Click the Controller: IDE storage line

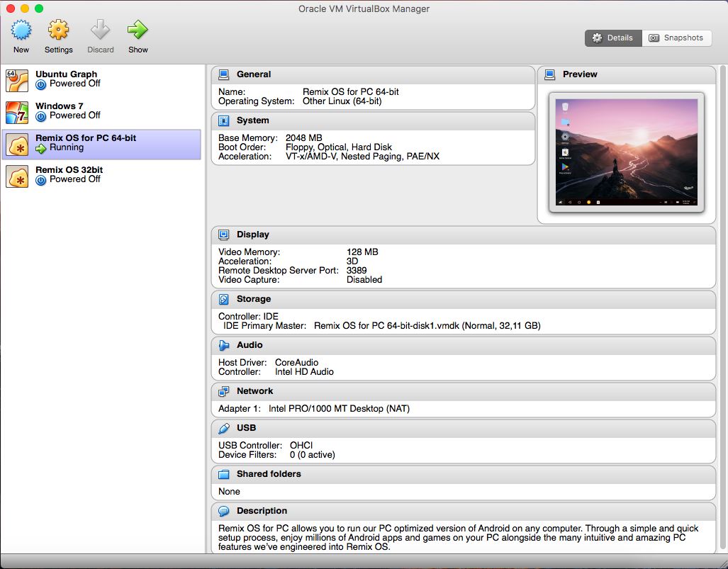[248, 317]
